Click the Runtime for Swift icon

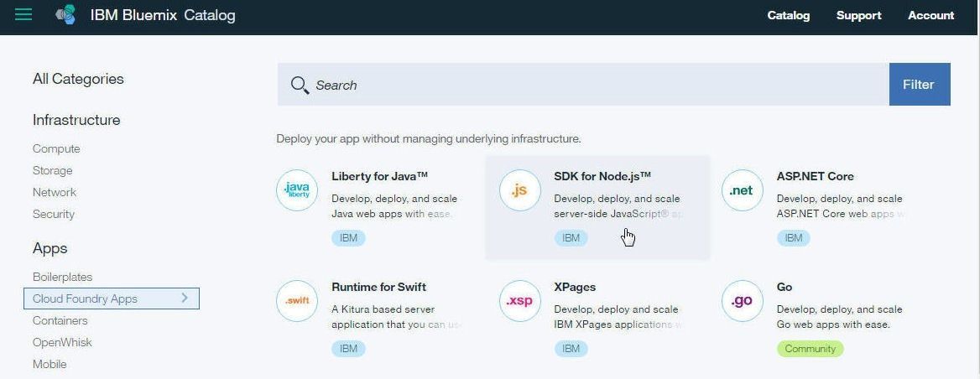pos(297,301)
